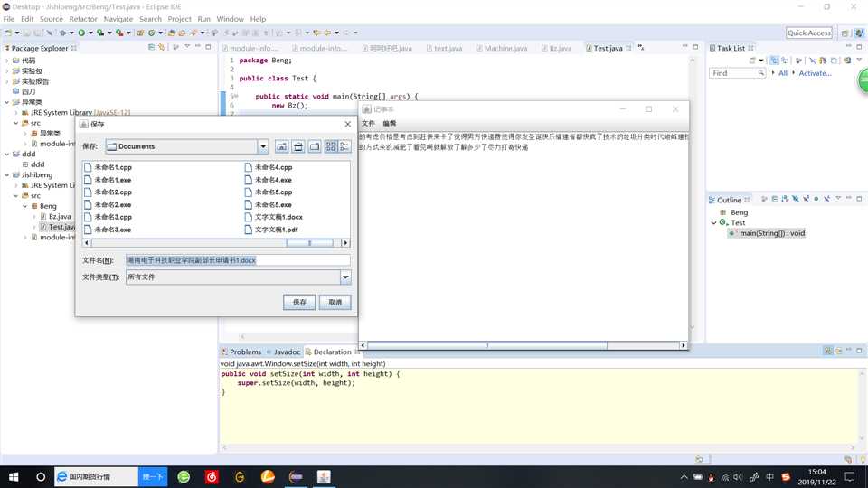Open 文件 menu in notepad window
Screen dimensions: 868x488
coord(368,124)
